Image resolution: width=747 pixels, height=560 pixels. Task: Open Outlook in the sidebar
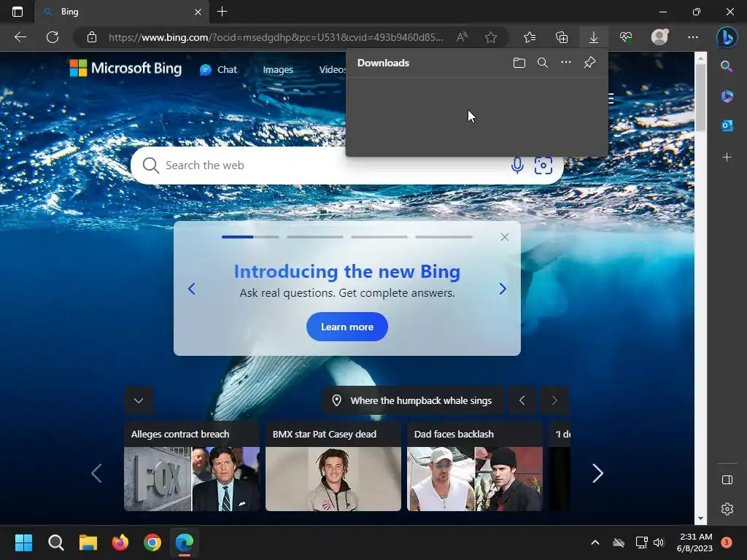[x=727, y=125]
